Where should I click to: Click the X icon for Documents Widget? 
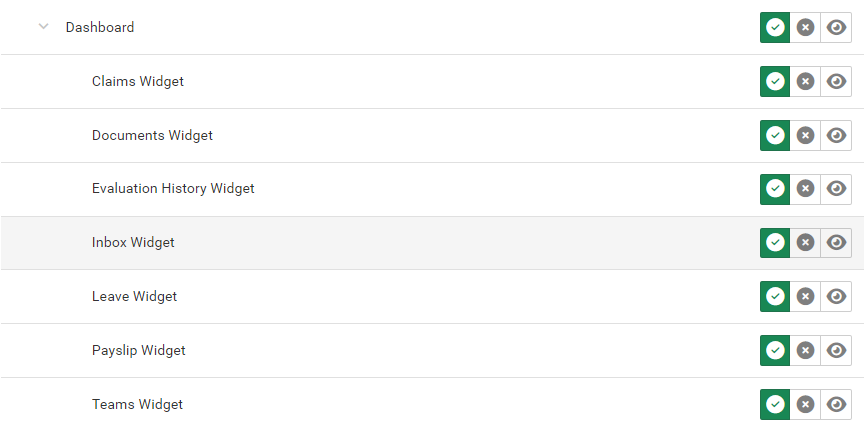[805, 135]
